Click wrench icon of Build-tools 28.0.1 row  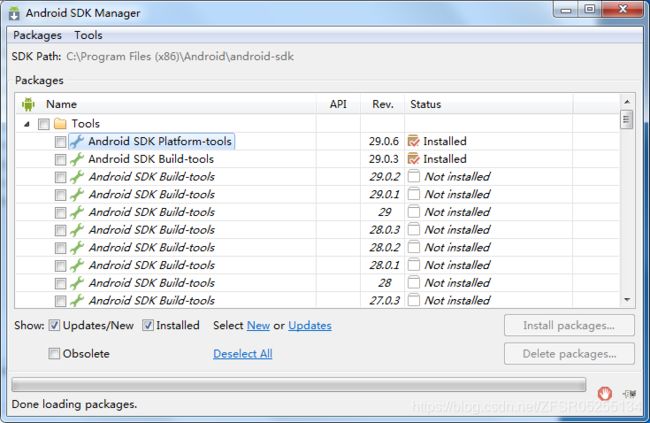click(x=77, y=265)
